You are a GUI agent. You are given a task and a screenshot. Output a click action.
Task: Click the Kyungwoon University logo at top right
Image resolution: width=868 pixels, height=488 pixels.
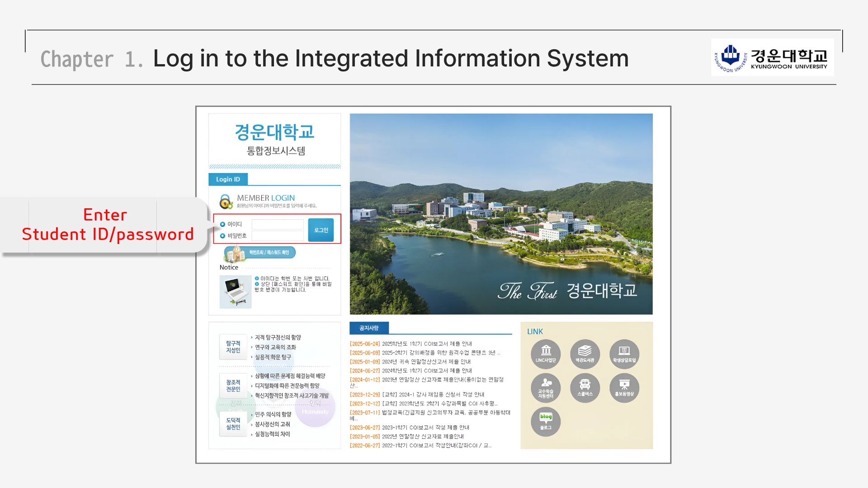coord(772,58)
